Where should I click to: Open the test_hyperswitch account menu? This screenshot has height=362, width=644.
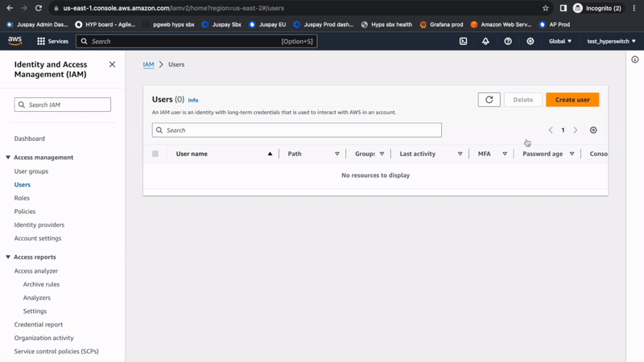pos(611,41)
